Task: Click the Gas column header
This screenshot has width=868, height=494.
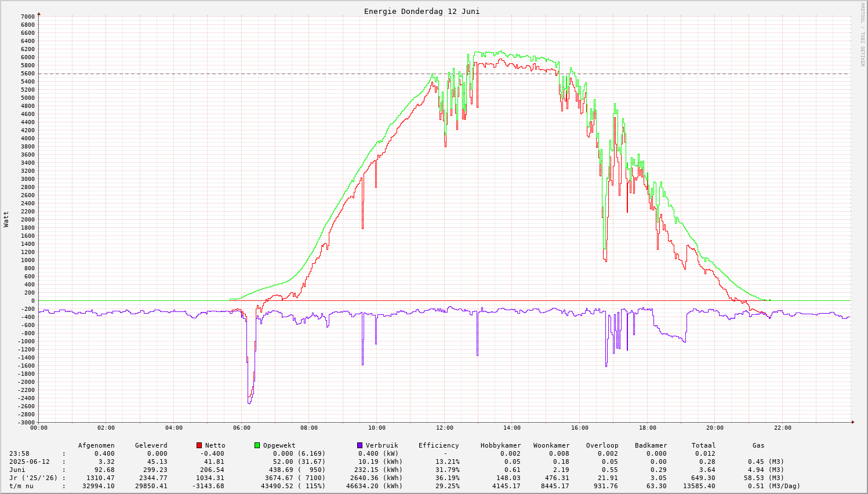Action: [758, 445]
